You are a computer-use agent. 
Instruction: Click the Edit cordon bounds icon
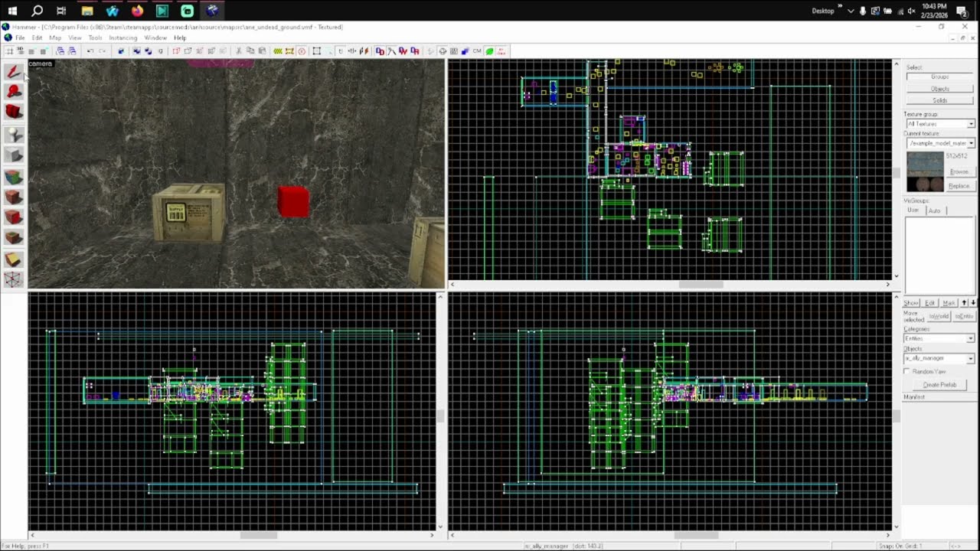coord(291,51)
